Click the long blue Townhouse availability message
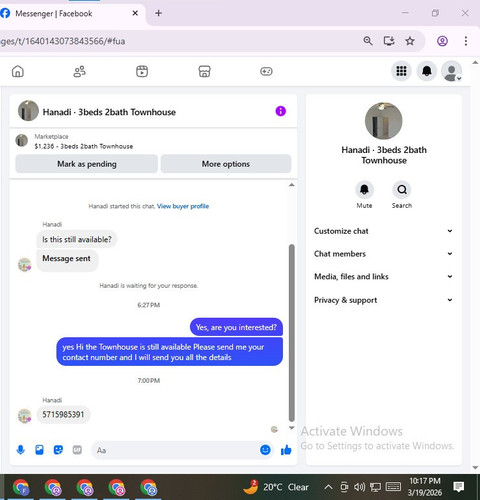 pyautogui.click(x=170, y=352)
